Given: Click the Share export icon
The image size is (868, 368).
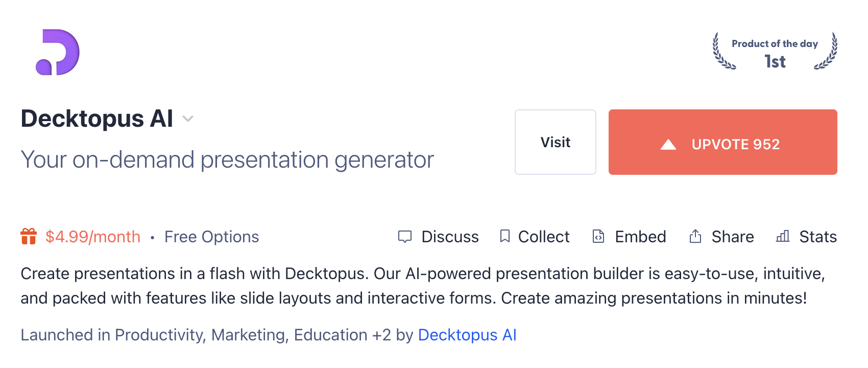Looking at the screenshot, I should coord(695,236).
